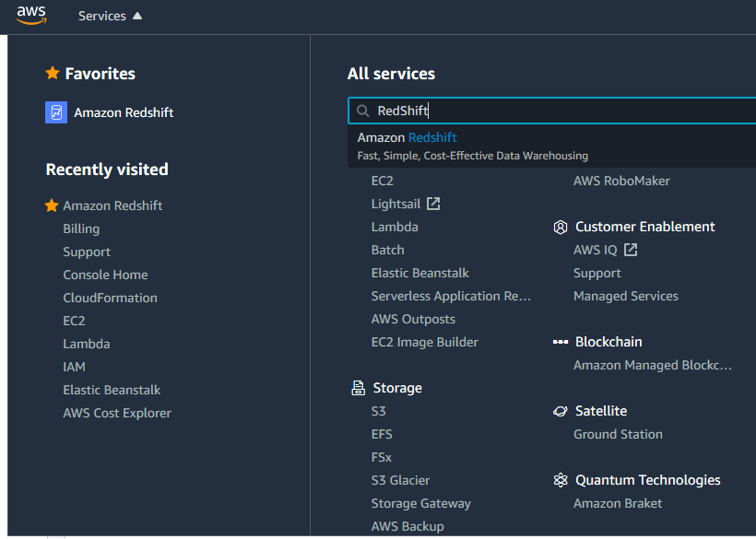Click the Quantum Technologies heading
The width and height of the screenshot is (756, 539).
click(x=648, y=480)
